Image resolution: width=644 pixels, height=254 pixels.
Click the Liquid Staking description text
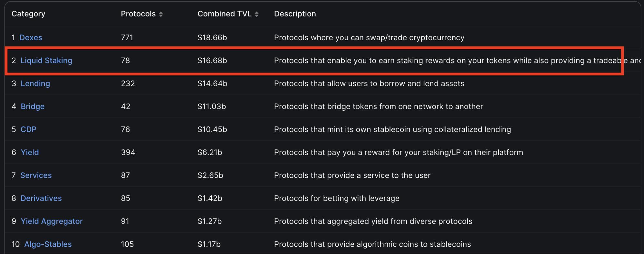click(445, 61)
